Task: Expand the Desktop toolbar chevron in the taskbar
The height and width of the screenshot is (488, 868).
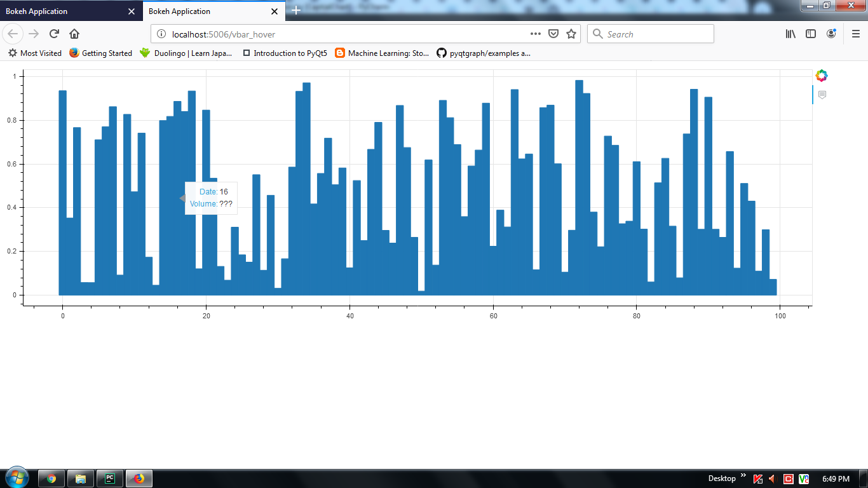Action: click(743, 475)
